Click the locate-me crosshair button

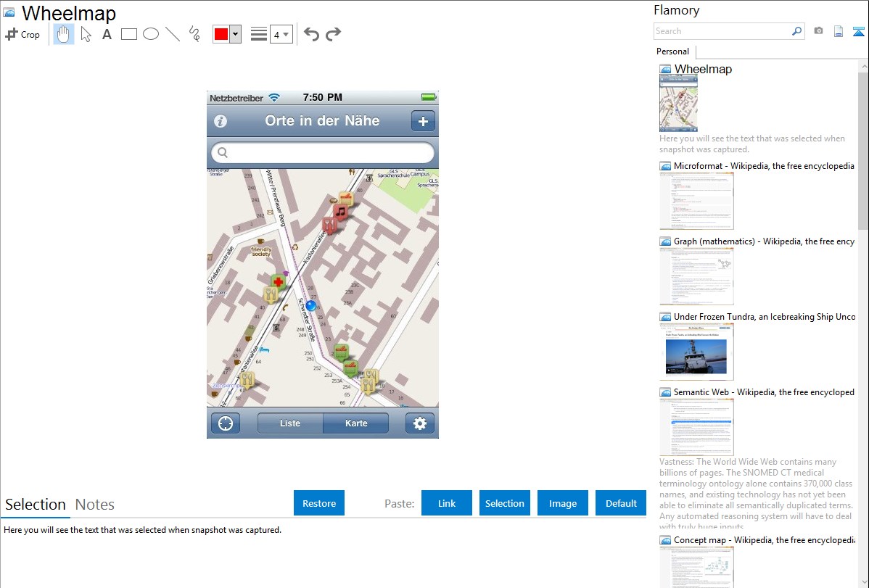[x=226, y=423]
